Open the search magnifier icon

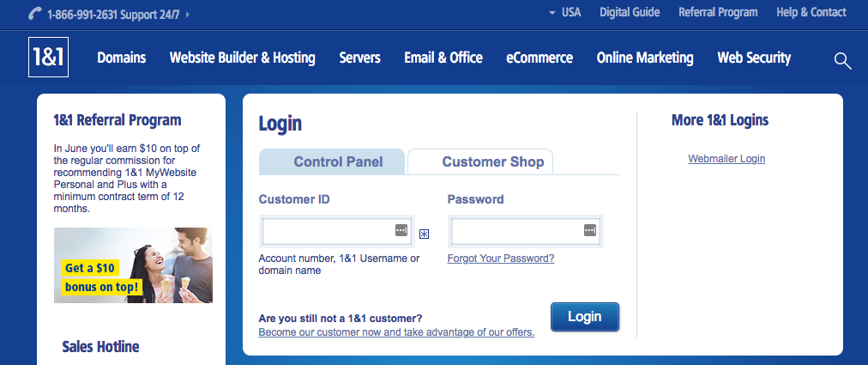[x=842, y=60]
